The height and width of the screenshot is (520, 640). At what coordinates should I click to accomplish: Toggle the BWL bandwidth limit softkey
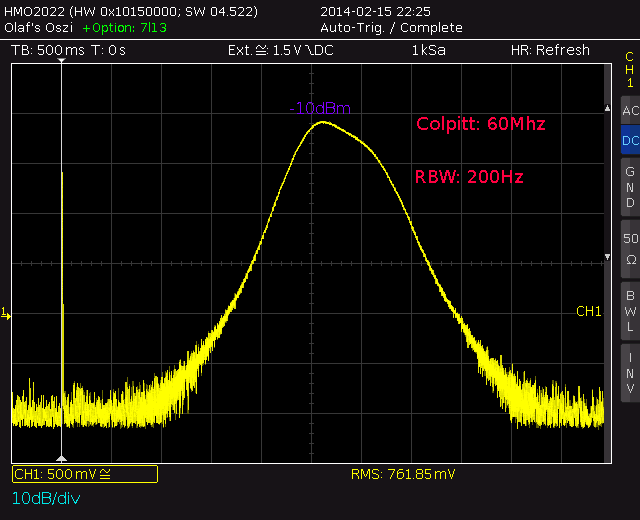(630, 311)
